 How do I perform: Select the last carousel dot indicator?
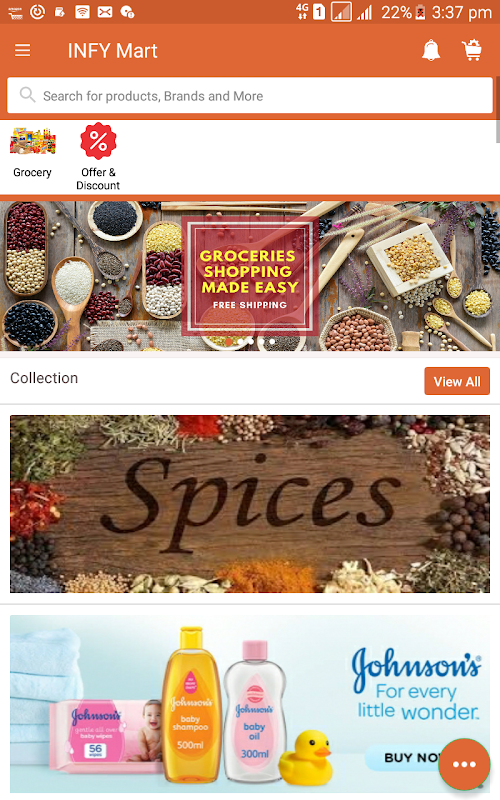[x=272, y=341]
